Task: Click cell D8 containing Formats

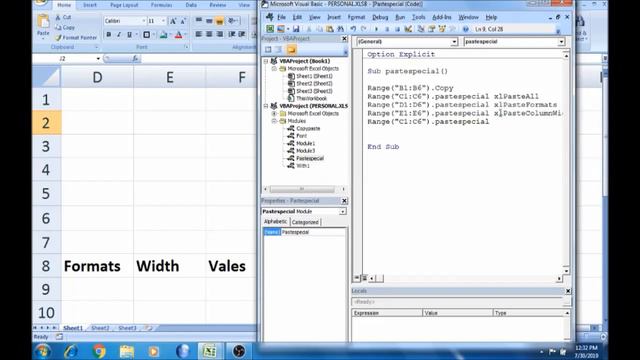Action: pos(97,266)
